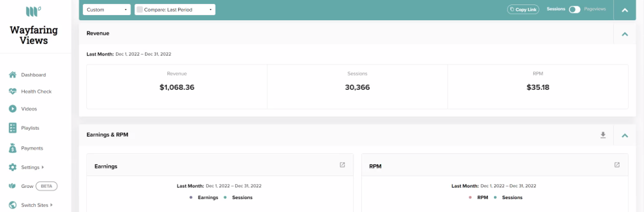Click the Compare color checkbox square
The image size is (644, 212).
tap(139, 10)
